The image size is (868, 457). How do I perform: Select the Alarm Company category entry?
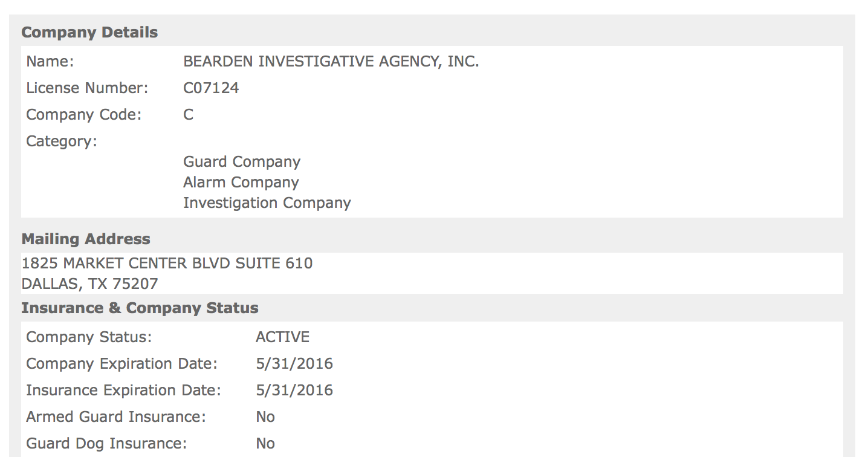point(241,183)
